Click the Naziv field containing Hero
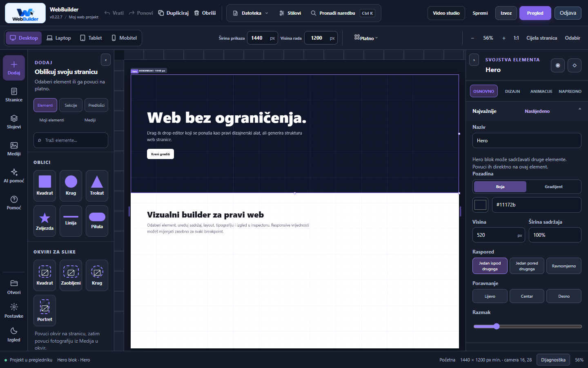 tap(527, 141)
